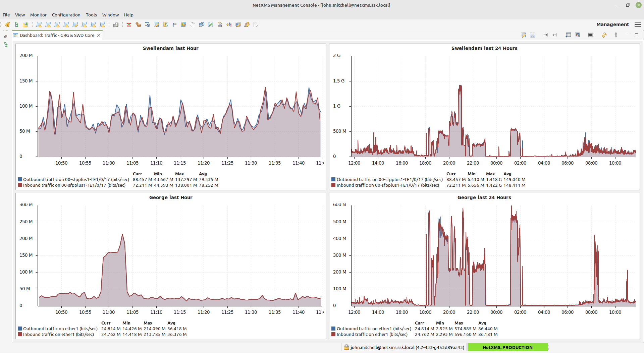Open the object tree icon near top left

pos(16,24)
